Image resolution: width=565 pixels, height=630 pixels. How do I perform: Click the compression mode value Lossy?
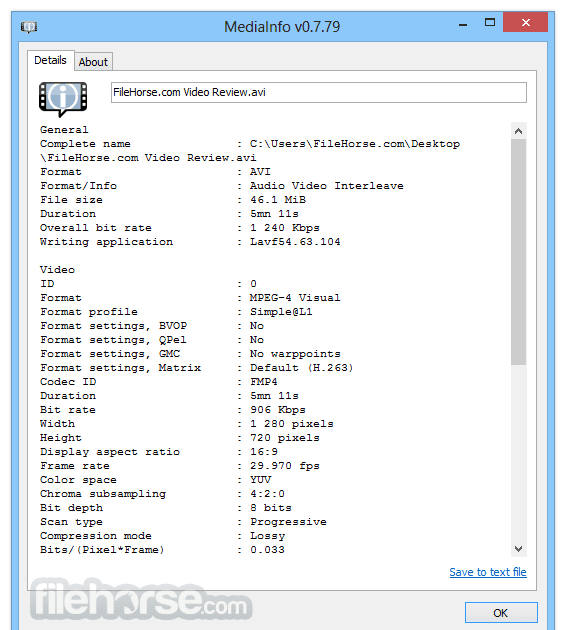pos(267,536)
